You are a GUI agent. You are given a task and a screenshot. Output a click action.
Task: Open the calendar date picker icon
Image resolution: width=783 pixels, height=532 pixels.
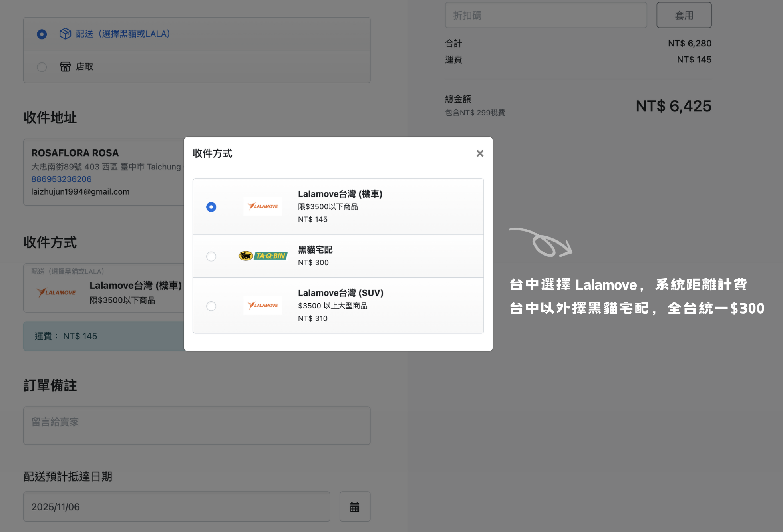pyautogui.click(x=354, y=507)
